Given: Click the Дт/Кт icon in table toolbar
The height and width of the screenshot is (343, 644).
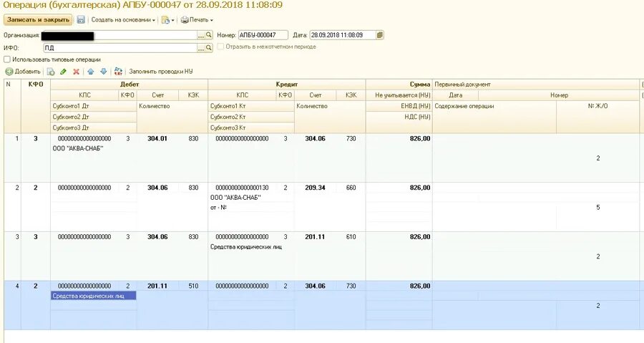Looking at the screenshot, I should click(118, 72).
